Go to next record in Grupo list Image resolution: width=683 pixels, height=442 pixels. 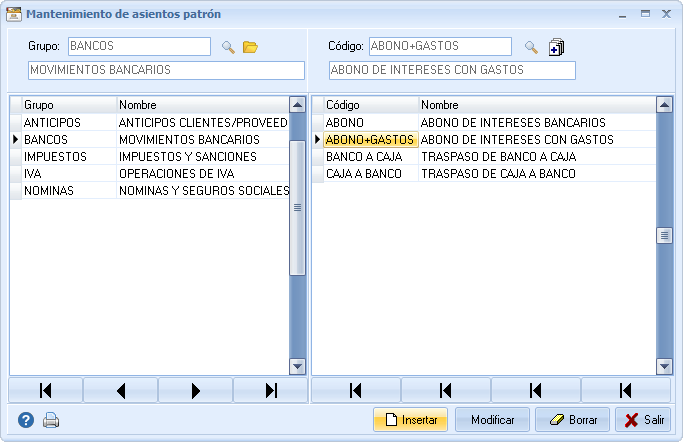pos(196,391)
